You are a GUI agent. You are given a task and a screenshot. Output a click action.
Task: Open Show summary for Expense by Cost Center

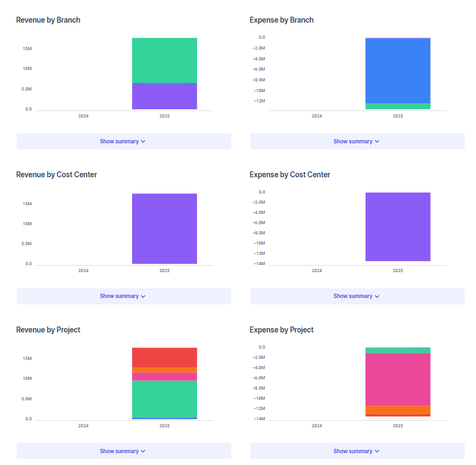click(356, 296)
